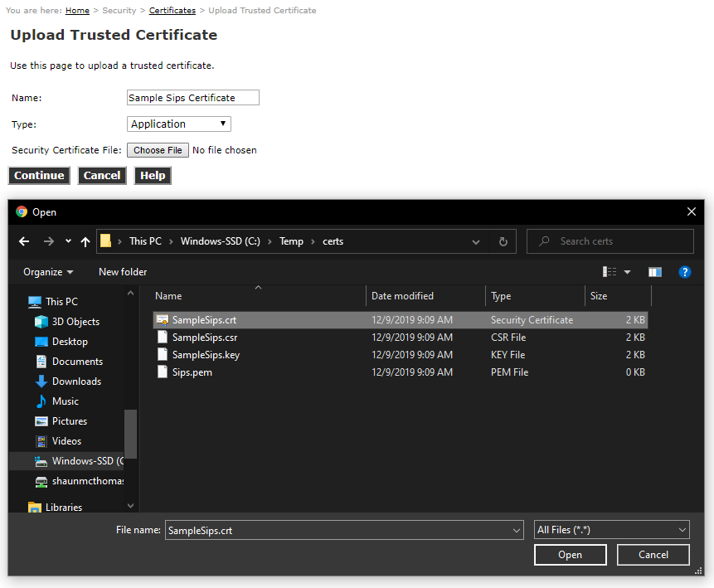Click the Certificates breadcrumb link

pyautogui.click(x=172, y=11)
